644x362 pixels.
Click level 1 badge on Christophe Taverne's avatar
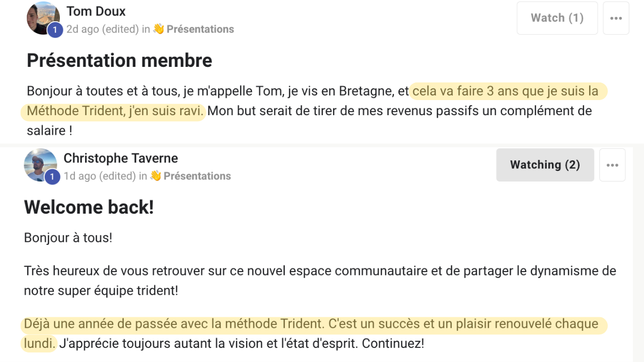click(x=52, y=177)
